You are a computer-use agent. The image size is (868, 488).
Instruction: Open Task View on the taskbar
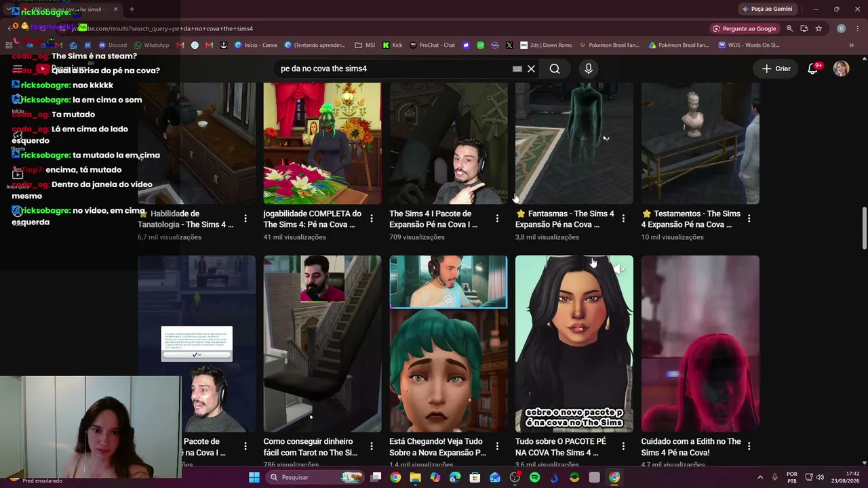pos(376,477)
